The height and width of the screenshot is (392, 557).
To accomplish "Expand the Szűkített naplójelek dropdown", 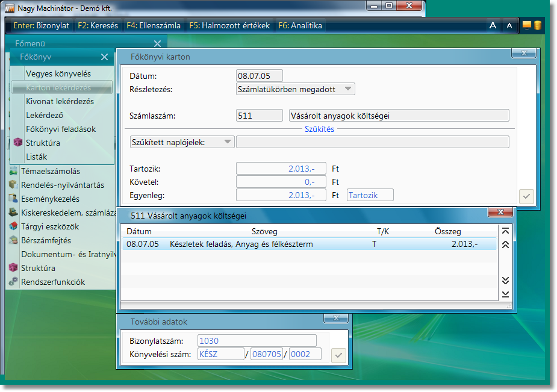I will click(182, 142).
